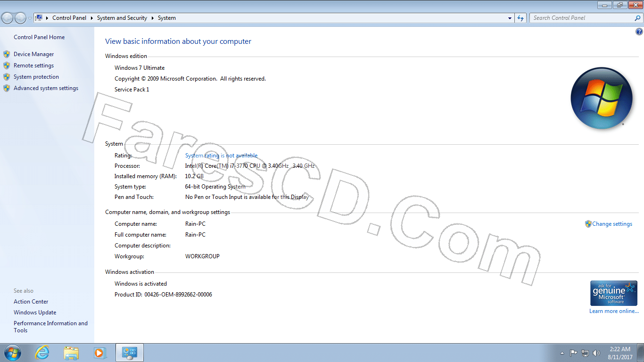Open Windows Update under See also
Image resolution: width=644 pixels, height=362 pixels.
click(x=35, y=313)
